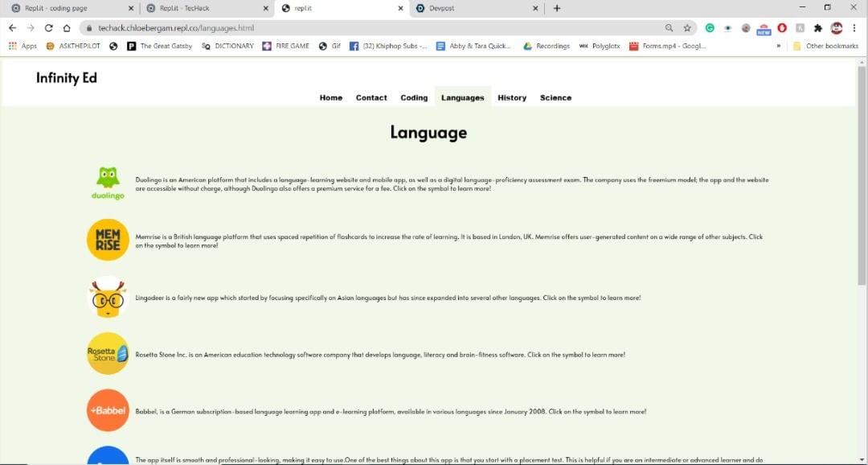This screenshot has width=868, height=465.
Task: Click the browser forward arrow
Action: click(31, 27)
